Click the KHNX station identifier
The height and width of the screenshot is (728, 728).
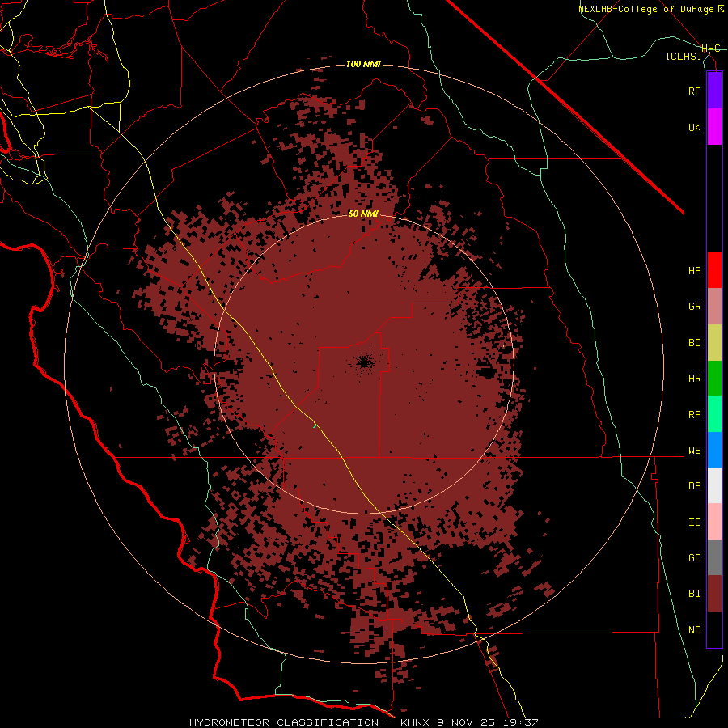pos(416,722)
